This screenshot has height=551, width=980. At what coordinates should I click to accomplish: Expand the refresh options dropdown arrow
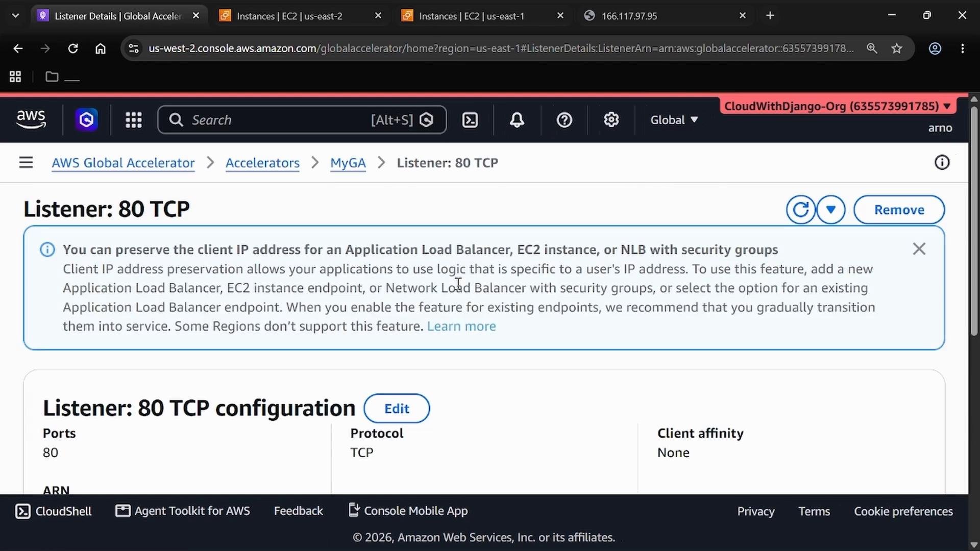tap(830, 210)
